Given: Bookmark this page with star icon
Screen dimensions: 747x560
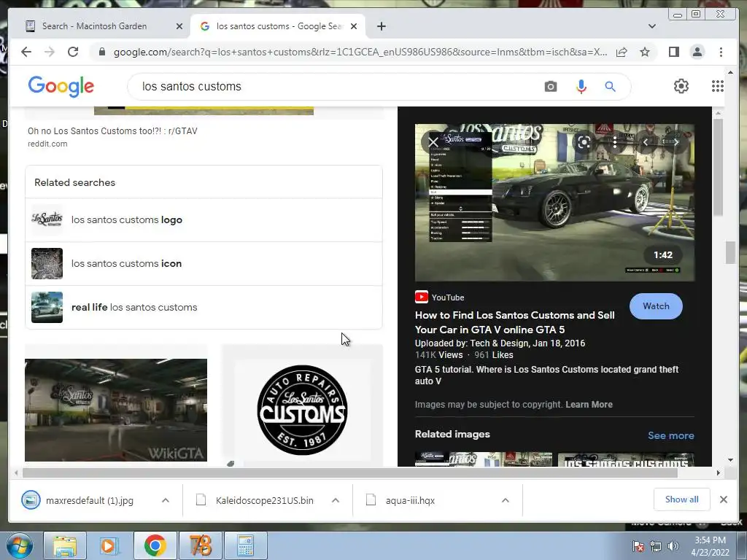Looking at the screenshot, I should (x=645, y=52).
